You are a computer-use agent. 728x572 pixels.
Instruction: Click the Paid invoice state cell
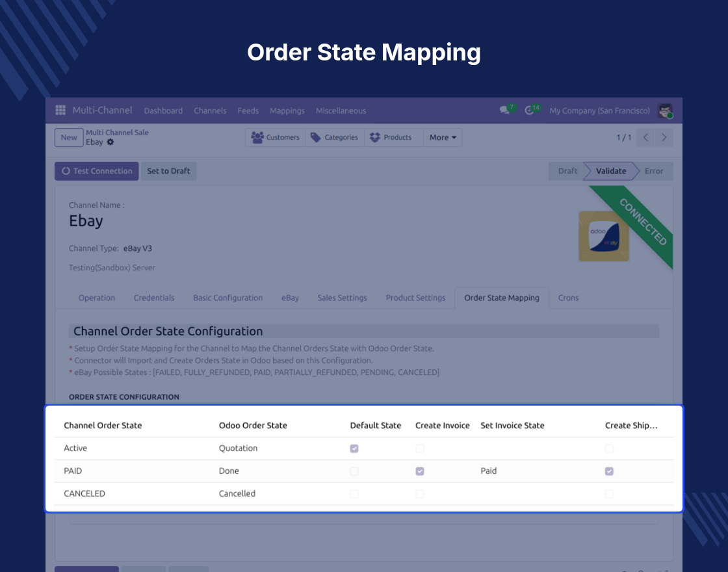(x=488, y=471)
